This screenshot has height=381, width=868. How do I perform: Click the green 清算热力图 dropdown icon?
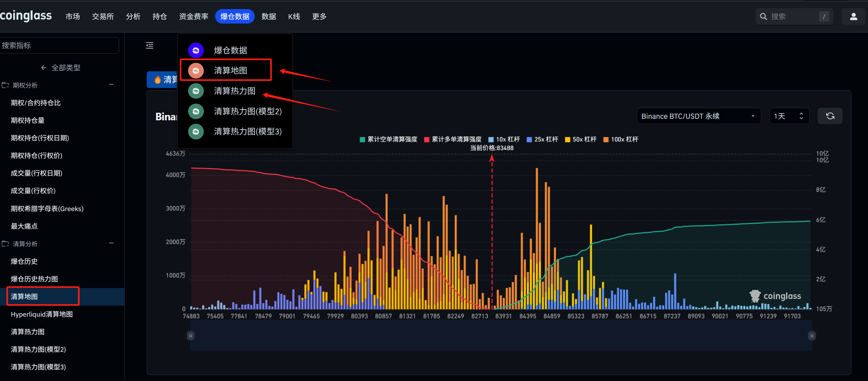click(196, 91)
